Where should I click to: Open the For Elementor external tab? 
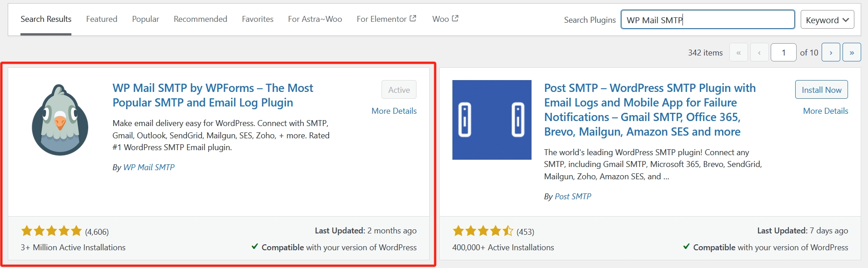point(386,19)
